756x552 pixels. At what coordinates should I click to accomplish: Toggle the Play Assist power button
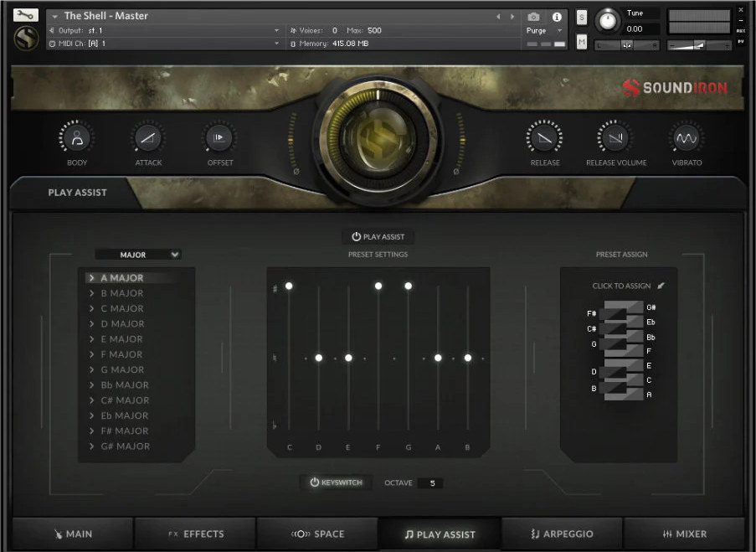click(x=378, y=236)
